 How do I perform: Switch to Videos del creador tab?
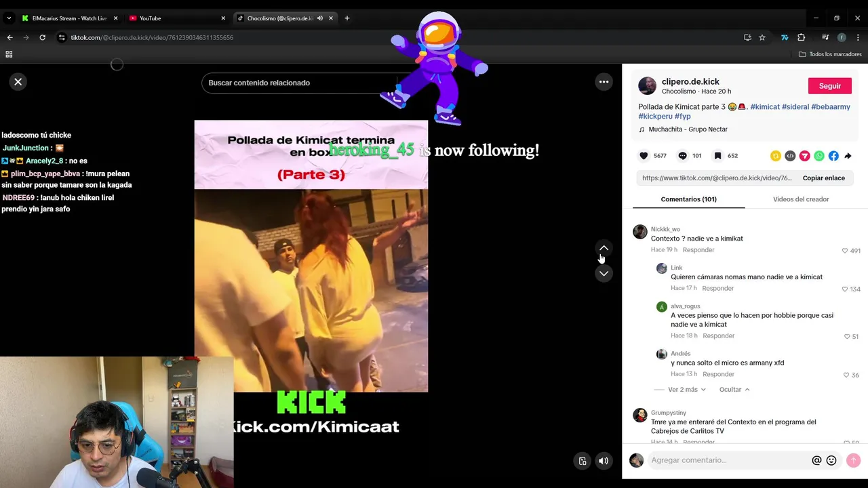[801, 199]
